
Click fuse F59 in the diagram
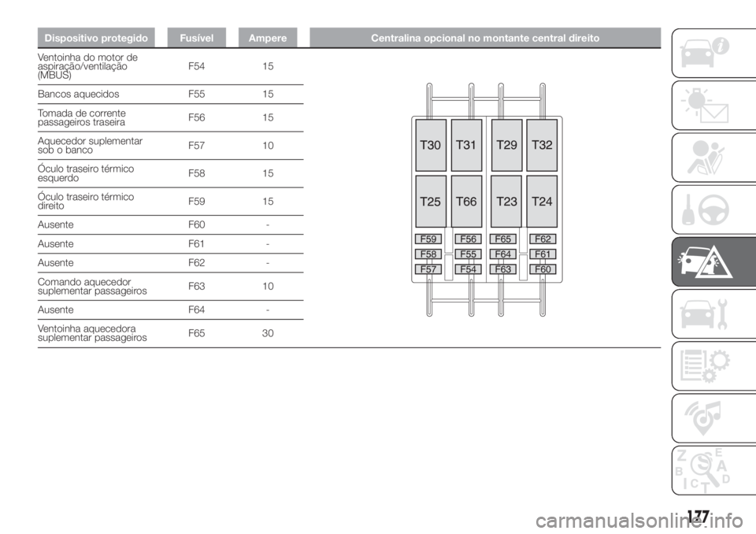click(428, 239)
